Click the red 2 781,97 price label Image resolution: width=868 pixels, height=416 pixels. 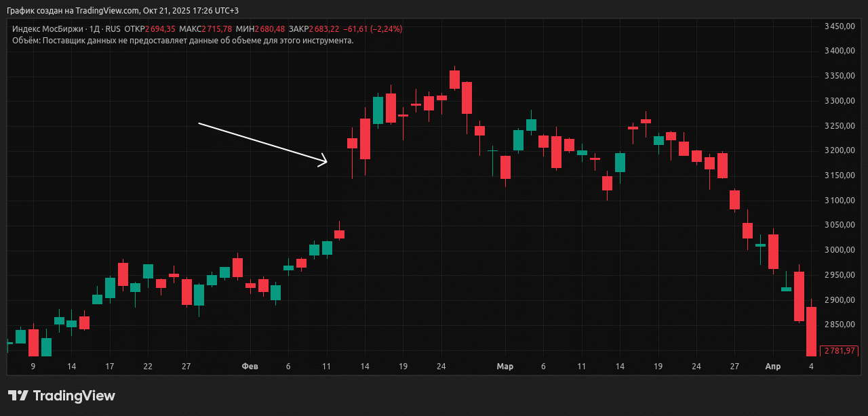pos(838,350)
